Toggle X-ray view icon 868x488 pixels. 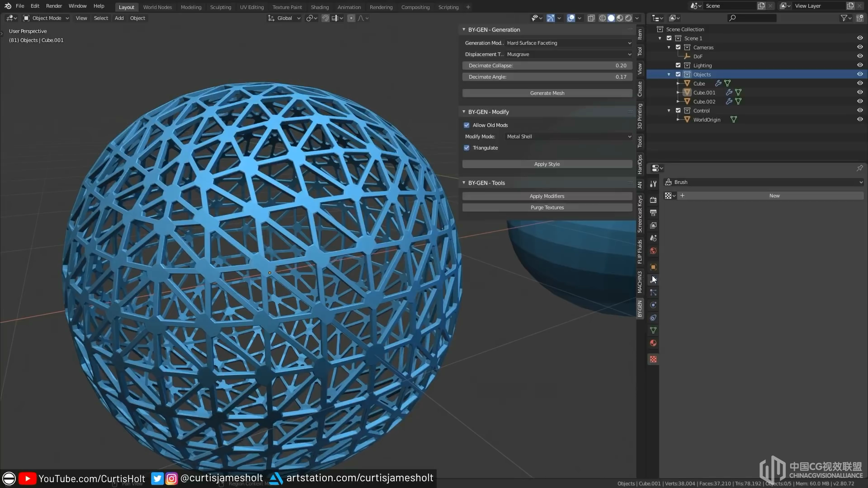pyautogui.click(x=591, y=18)
